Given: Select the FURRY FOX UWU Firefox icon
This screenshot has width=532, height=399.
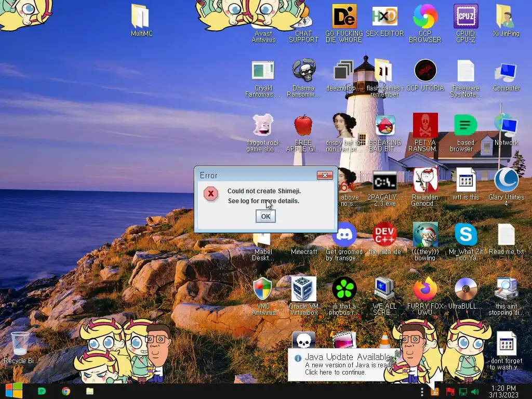Looking at the screenshot, I should (x=425, y=289).
